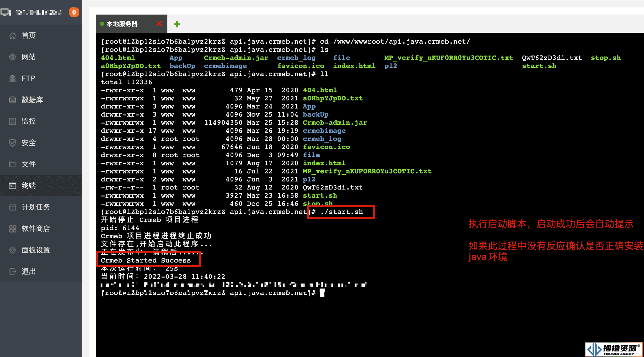
Task: Click the orange notification badge showing 0
Action: coord(74,12)
